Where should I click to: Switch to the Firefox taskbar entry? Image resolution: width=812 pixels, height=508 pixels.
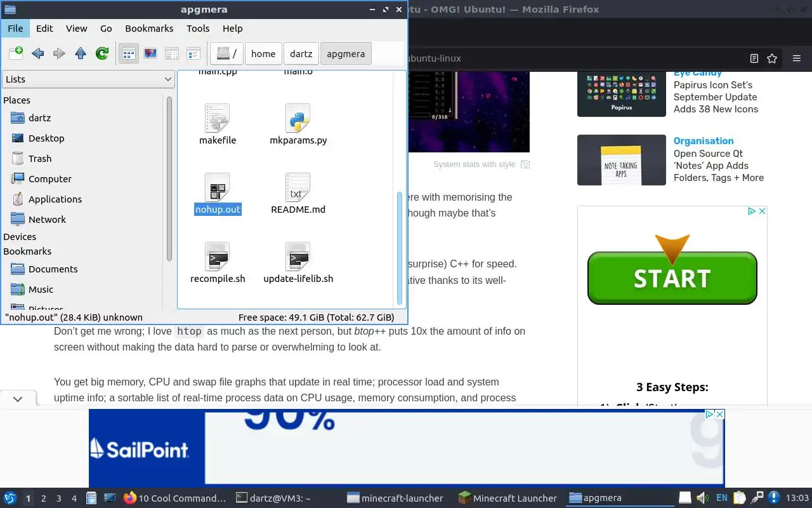[x=174, y=498]
